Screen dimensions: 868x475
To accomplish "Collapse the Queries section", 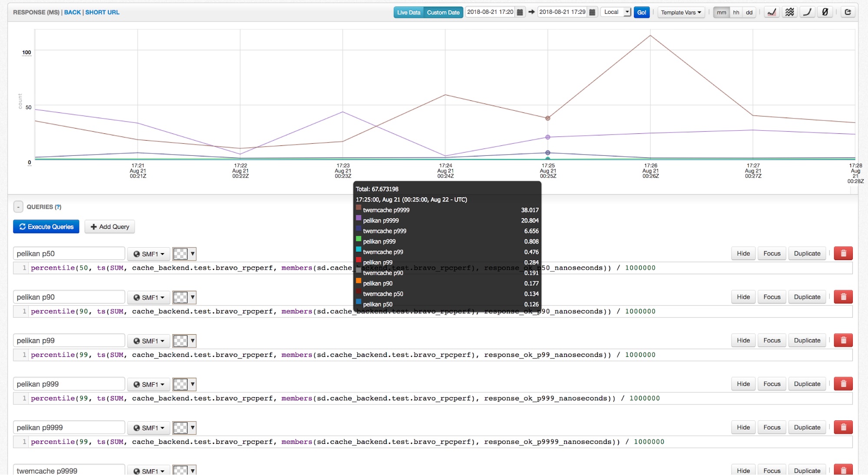I will click(x=18, y=207).
